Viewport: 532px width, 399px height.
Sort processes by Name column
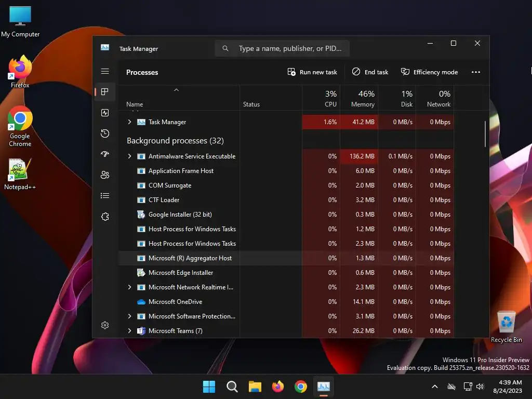(x=179, y=98)
